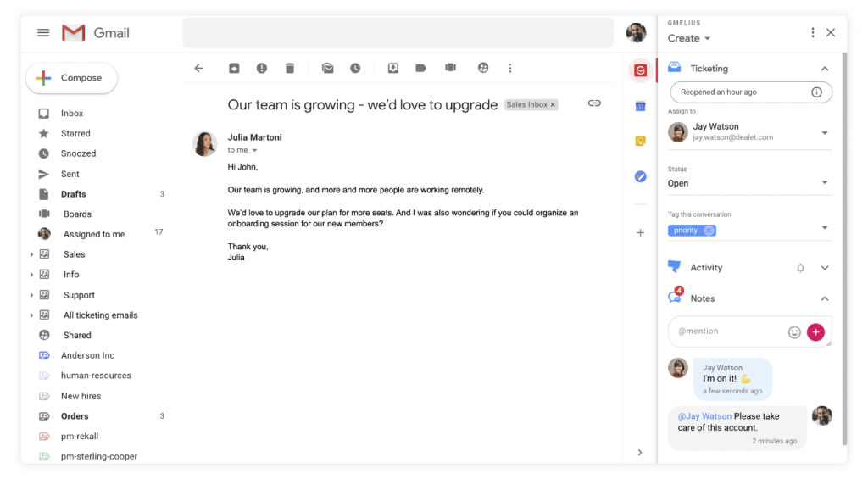This screenshot has height=479, width=868.
Task: Snooze this email with clock icon
Action: (355, 68)
